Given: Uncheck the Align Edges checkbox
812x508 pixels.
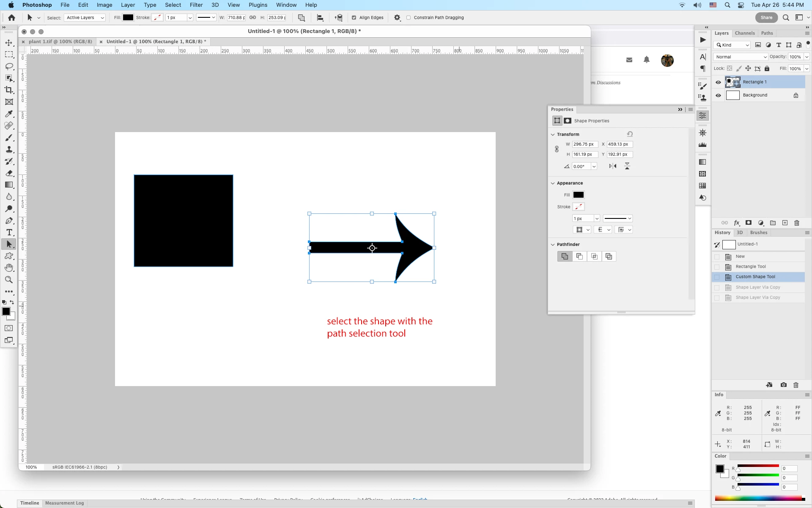Looking at the screenshot, I should point(354,18).
